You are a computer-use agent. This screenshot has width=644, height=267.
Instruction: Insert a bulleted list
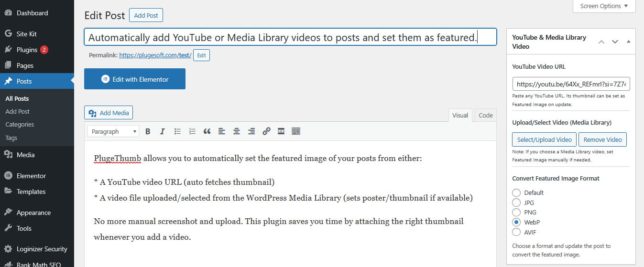tap(177, 131)
